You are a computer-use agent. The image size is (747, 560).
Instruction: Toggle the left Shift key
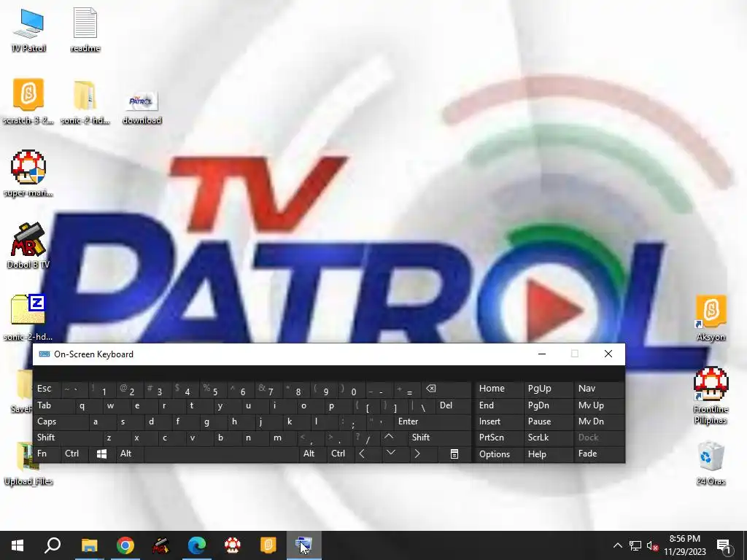pos(67,437)
